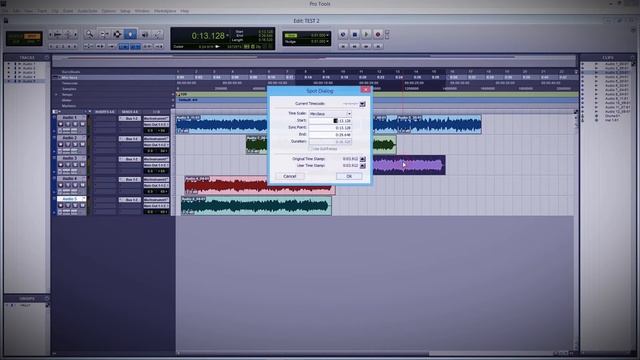
Task: Select the teal clip on Audio 5
Action: pyautogui.click(x=256, y=206)
